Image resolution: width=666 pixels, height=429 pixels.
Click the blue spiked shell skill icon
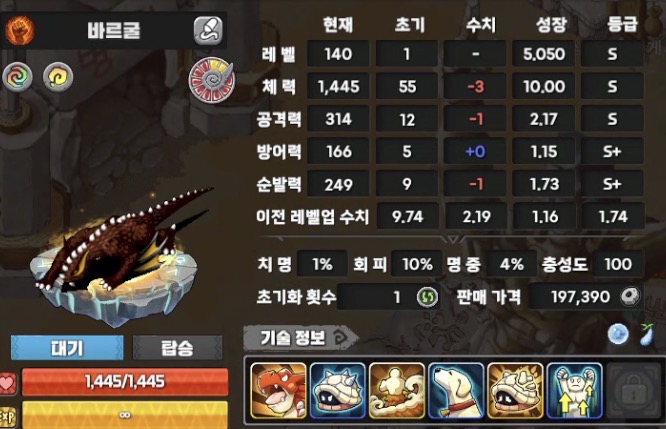pos(338,391)
